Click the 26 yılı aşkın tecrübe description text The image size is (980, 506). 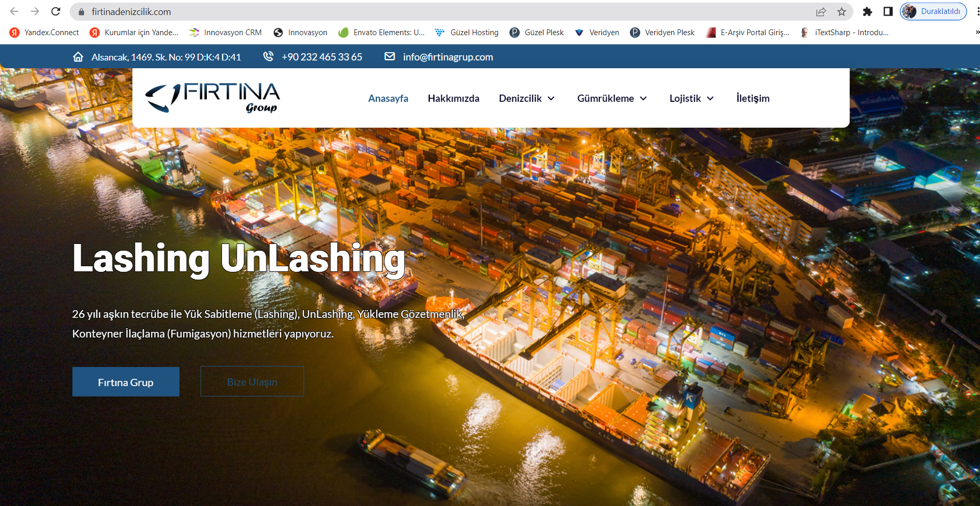coord(268,324)
